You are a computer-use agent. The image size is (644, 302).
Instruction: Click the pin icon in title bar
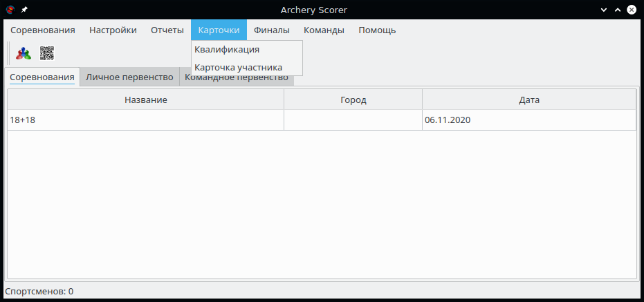tap(26, 10)
